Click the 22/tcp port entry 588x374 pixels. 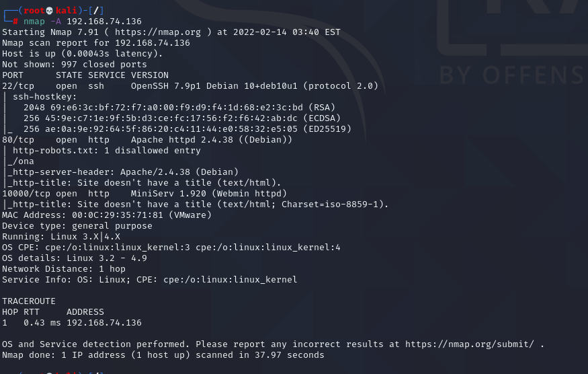point(18,86)
